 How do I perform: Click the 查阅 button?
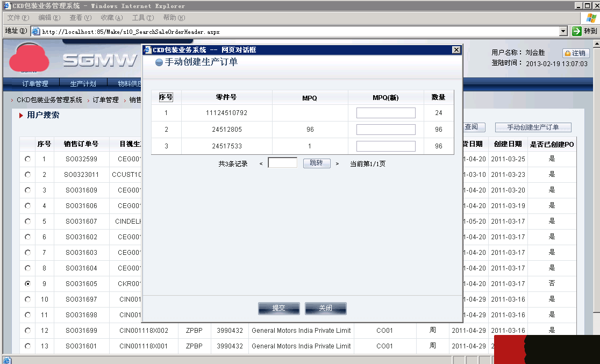coord(474,127)
